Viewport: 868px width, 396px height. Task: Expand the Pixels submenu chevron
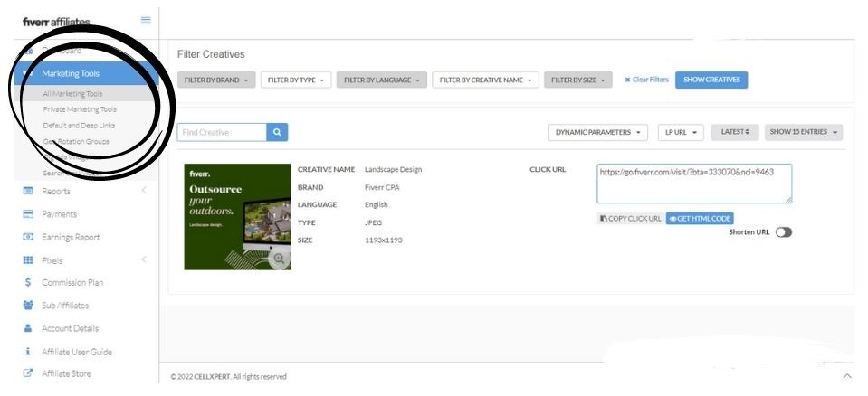[144, 259]
